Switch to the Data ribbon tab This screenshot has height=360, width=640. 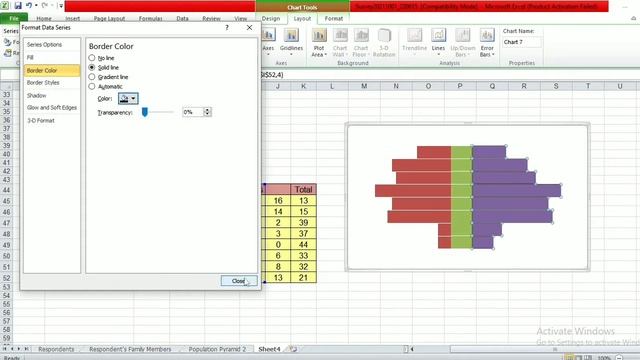[x=182, y=18]
